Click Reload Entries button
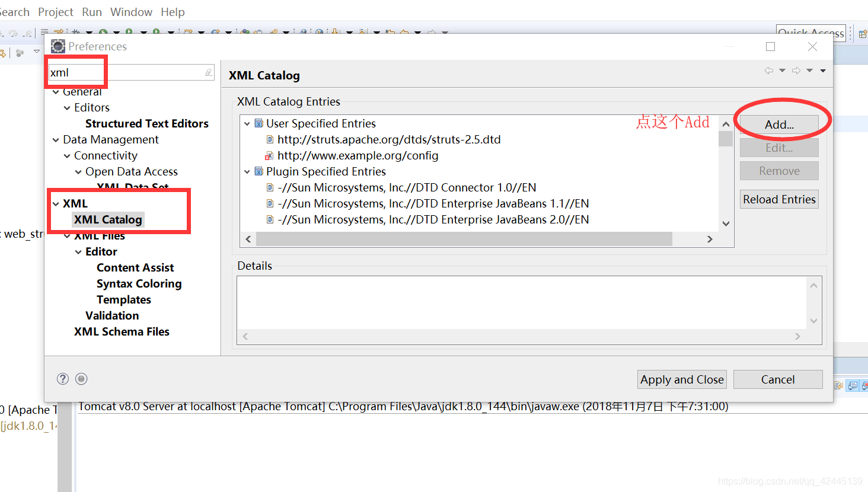 pyautogui.click(x=779, y=199)
